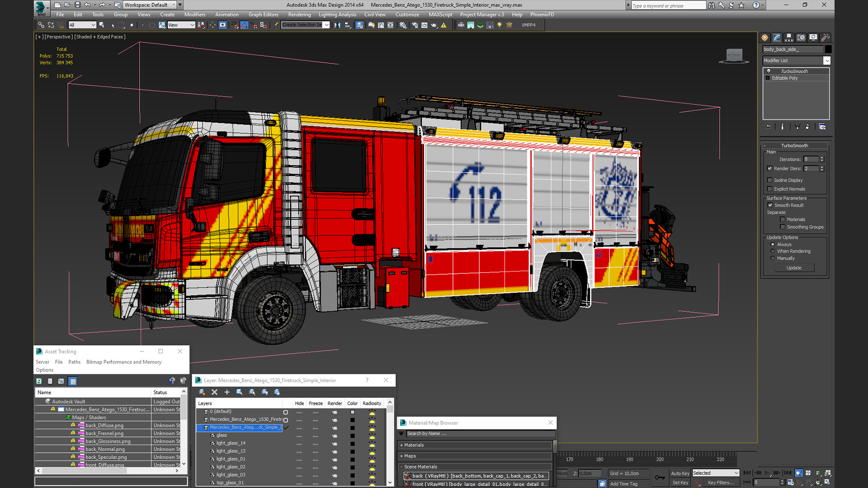The width and height of the screenshot is (868, 488).
Task: Collapse the TurboSmooth rollout header
Action: point(795,145)
